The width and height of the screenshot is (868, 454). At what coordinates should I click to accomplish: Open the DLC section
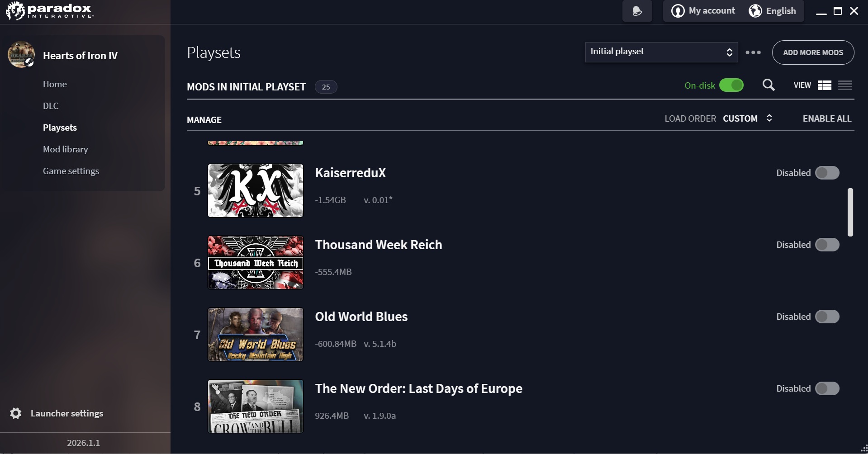[51, 106]
